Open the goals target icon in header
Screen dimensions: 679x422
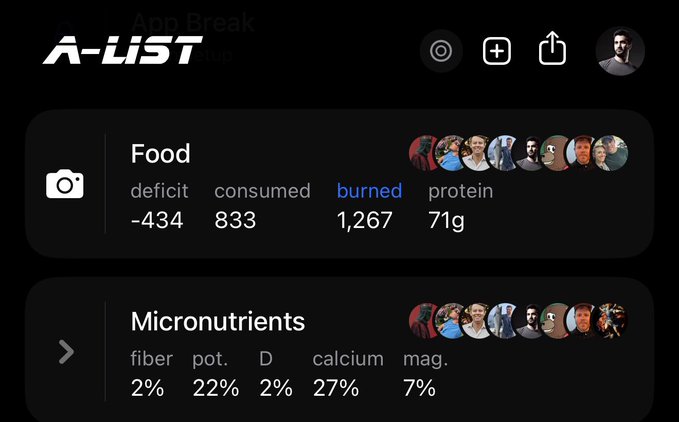point(441,51)
